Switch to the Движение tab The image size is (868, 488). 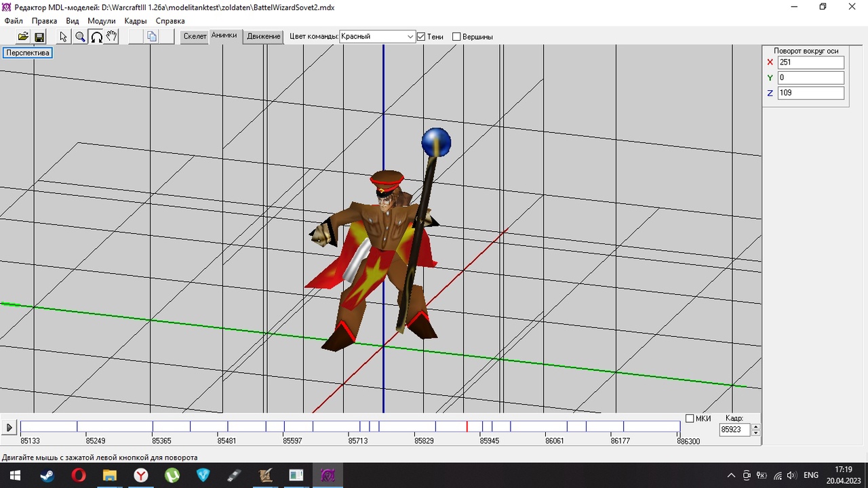point(264,37)
